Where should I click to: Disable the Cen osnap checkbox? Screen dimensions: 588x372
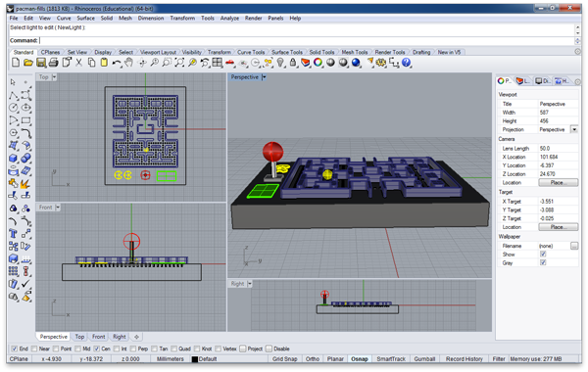pyautogui.click(x=97, y=349)
